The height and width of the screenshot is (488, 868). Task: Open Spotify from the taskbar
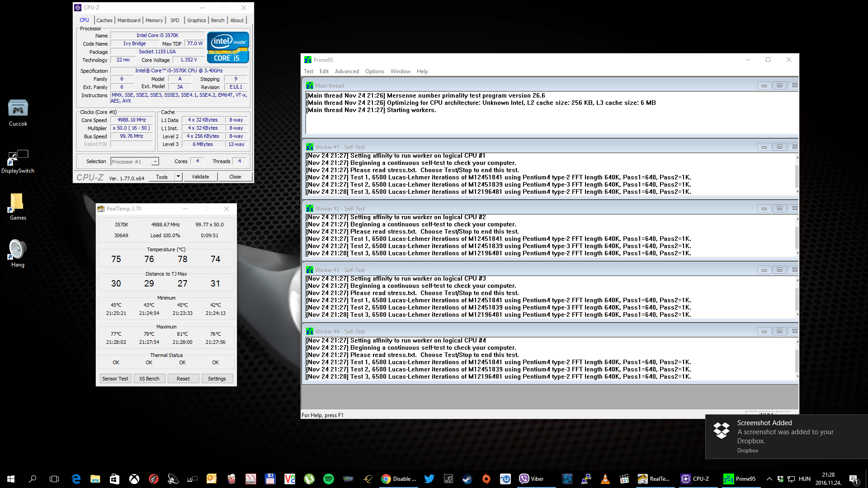(x=329, y=479)
